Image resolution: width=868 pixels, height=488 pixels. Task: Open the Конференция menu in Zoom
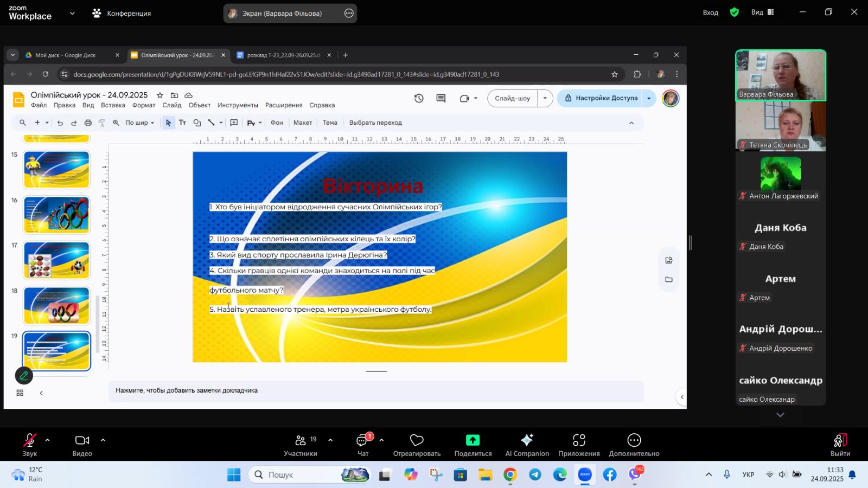tap(122, 13)
